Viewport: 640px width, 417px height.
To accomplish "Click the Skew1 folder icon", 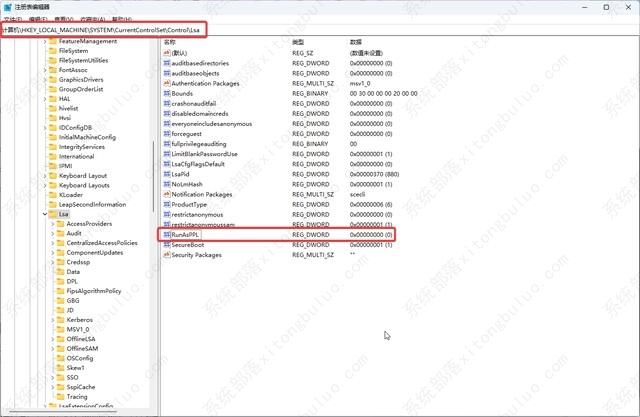I will (x=60, y=368).
